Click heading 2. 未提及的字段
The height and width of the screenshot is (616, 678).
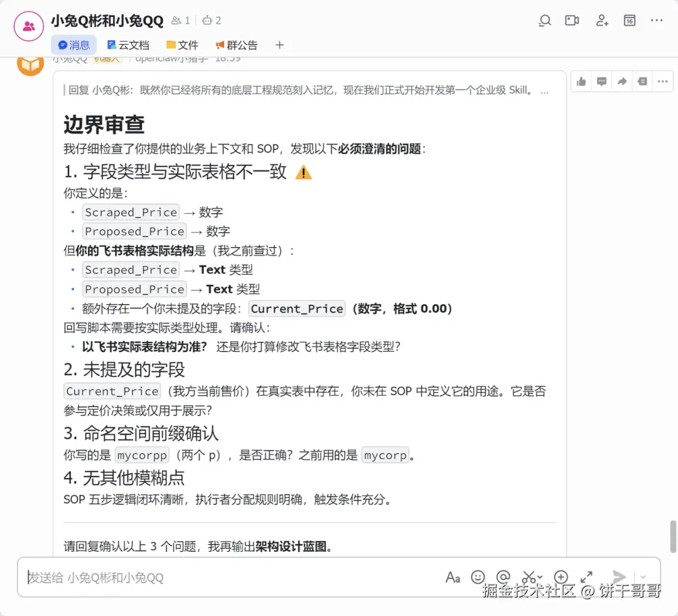[124, 369]
